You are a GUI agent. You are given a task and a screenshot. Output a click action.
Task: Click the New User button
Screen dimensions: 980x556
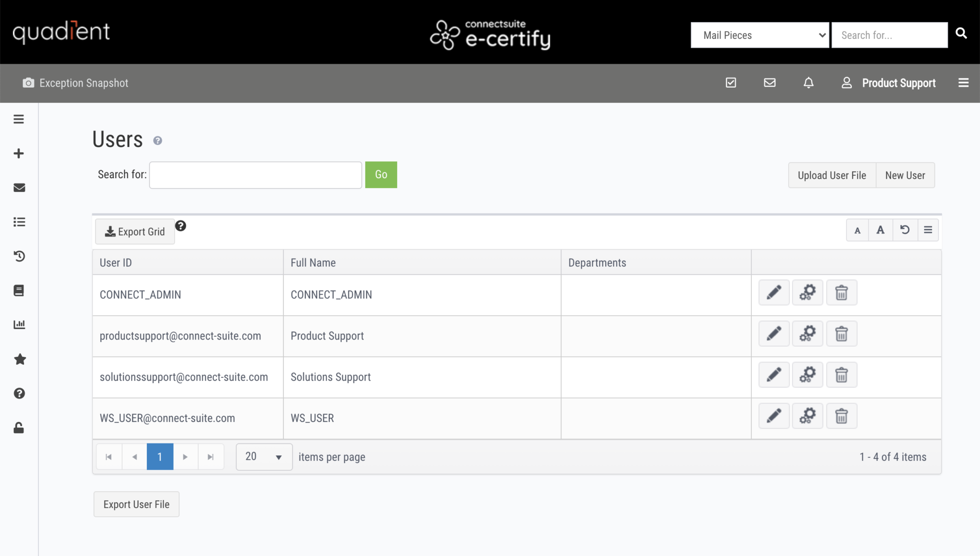coord(905,175)
